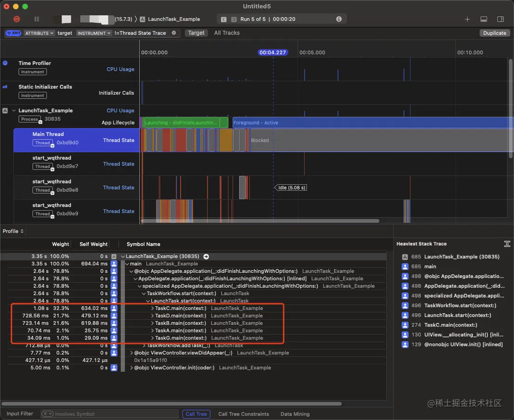Click the Involves Symbol filter field
Viewport: 514px width, 420px height.
(x=110, y=414)
